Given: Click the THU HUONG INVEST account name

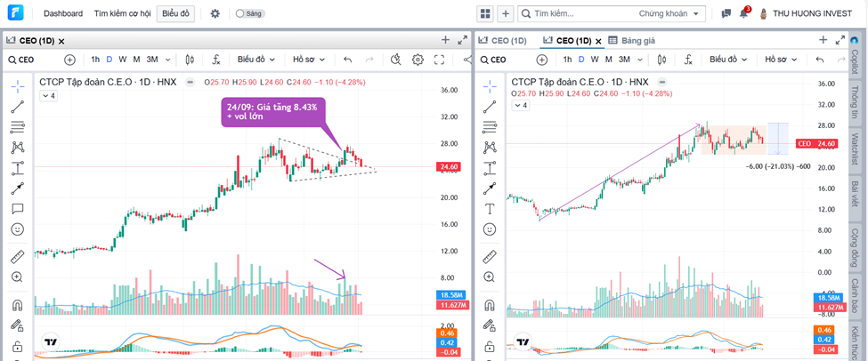Looking at the screenshot, I should (x=813, y=13).
